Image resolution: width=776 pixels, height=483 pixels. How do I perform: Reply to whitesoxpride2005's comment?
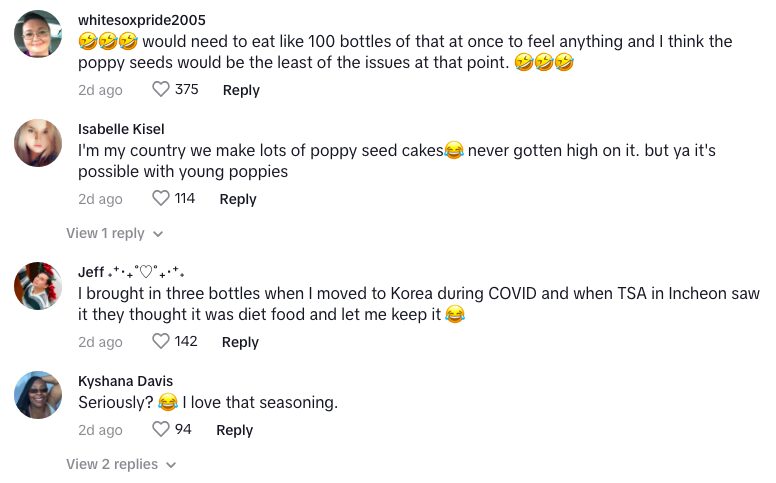241,90
